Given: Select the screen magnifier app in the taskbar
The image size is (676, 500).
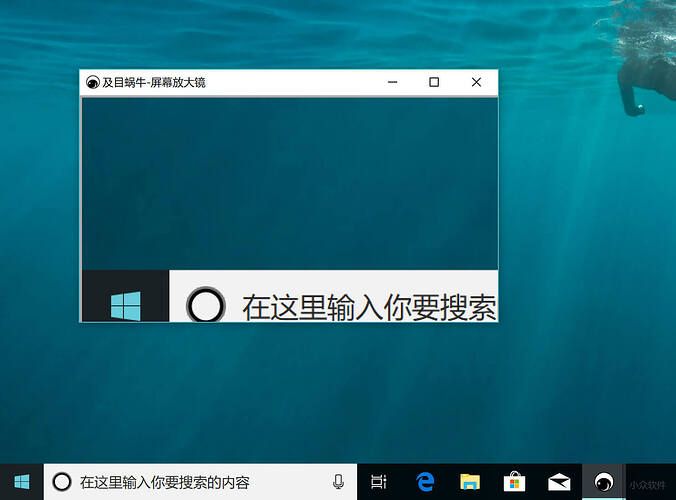Looking at the screenshot, I should [604, 482].
